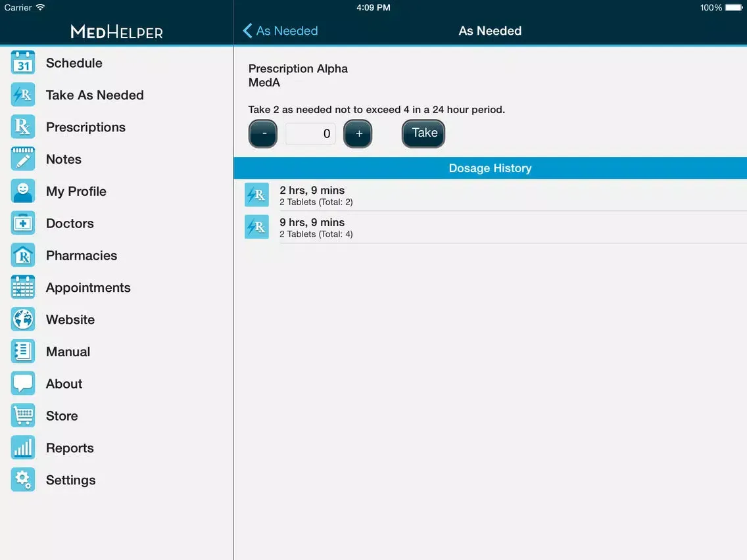
Task: Select the Store shopping cart icon
Action: click(23, 415)
